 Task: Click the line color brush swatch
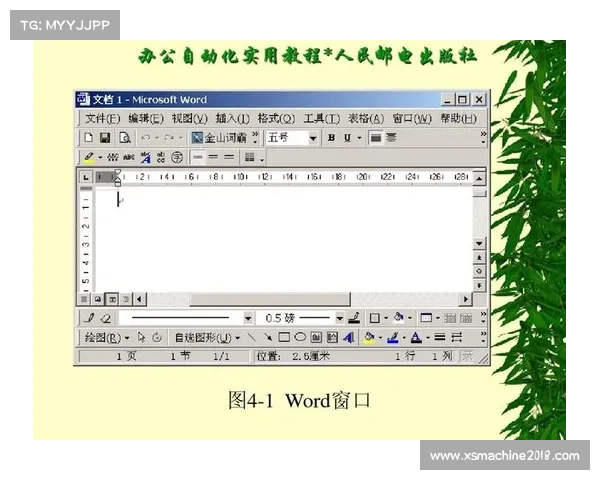point(393,337)
